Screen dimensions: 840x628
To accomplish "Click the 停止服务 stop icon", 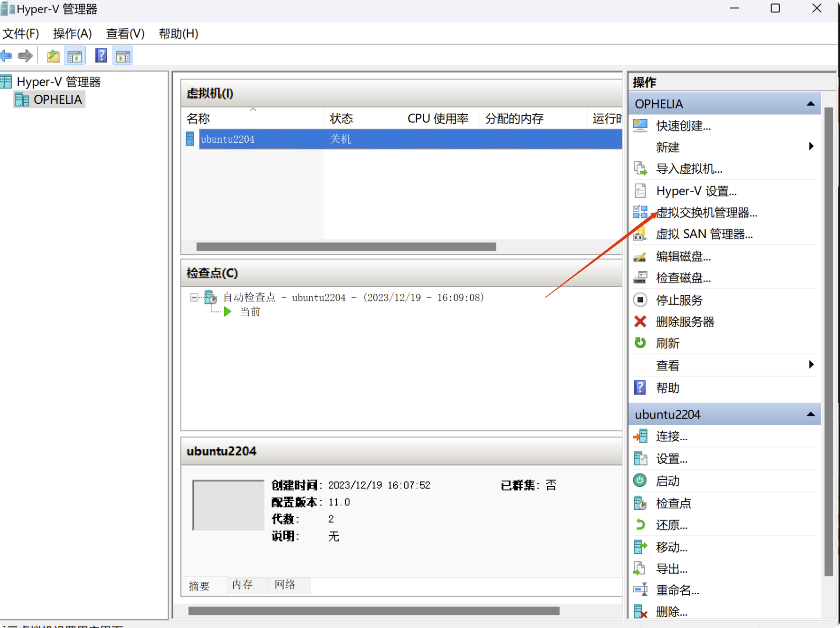I will pyautogui.click(x=640, y=299).
